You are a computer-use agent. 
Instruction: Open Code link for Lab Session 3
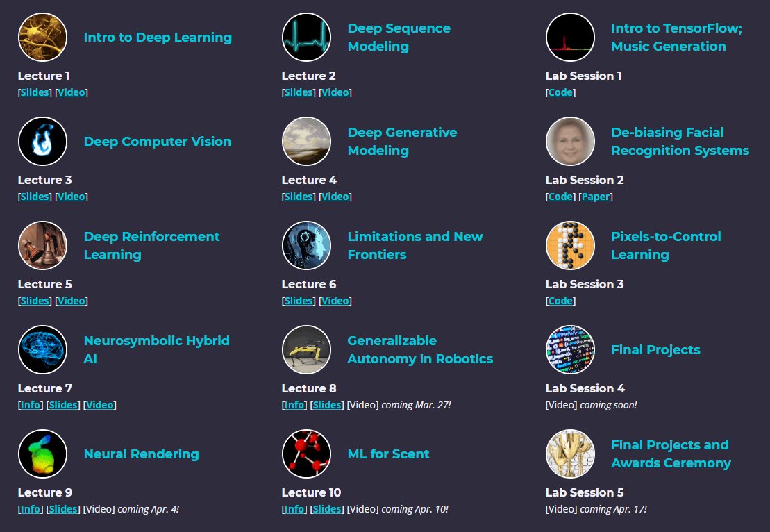560,301
